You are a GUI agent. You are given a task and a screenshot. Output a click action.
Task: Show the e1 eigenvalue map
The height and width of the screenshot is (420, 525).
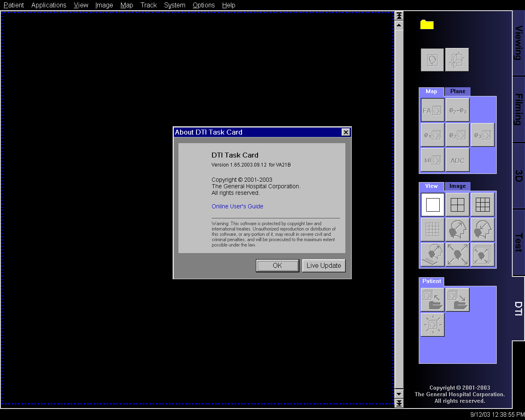432,135
